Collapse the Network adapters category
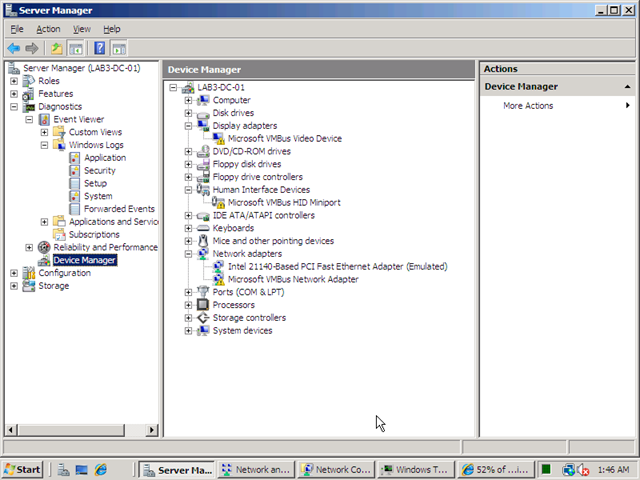Image resolution: width=640 pixels, height=480 pixels. [188, 254]
